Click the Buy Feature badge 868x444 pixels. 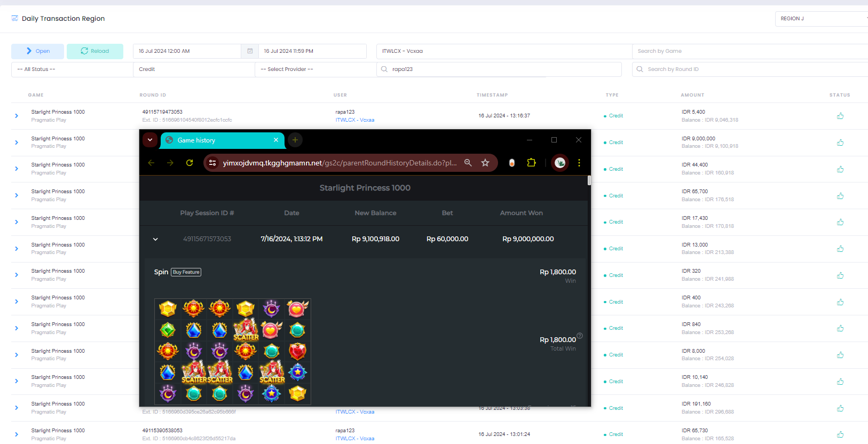pyautogui.click(x=186, y=272)
